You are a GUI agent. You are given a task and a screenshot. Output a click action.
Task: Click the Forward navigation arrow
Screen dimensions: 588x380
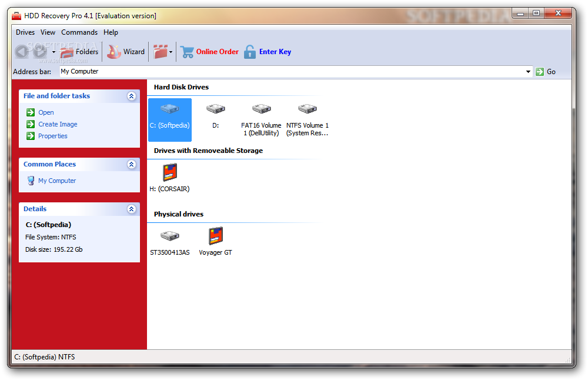click(40, 51)
